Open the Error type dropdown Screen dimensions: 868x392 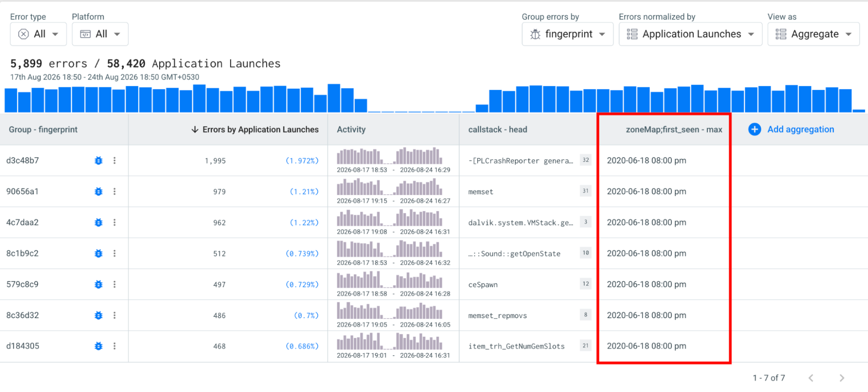click(38, 34)
